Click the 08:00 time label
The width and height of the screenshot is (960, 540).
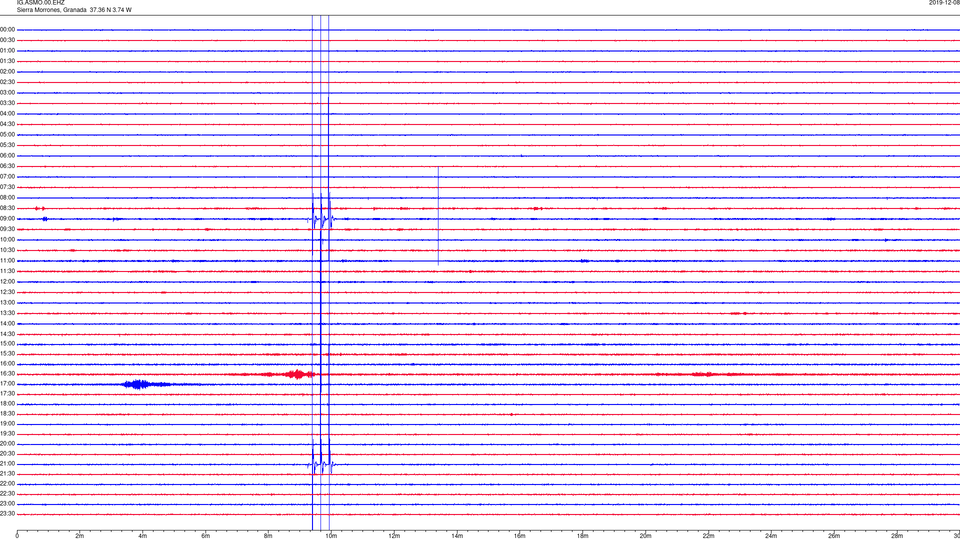pyautogui.click(x=7, y=198)
